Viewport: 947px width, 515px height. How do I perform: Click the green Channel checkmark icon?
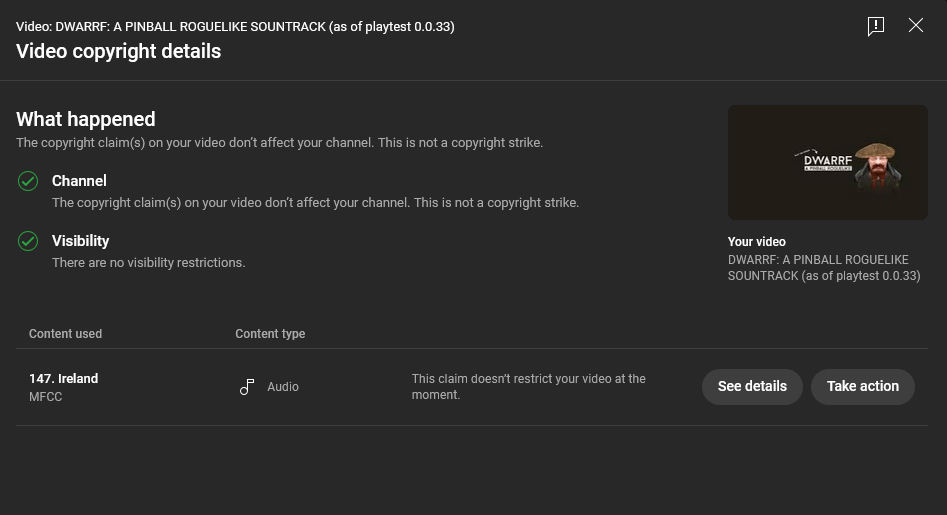tap(28, 181)
